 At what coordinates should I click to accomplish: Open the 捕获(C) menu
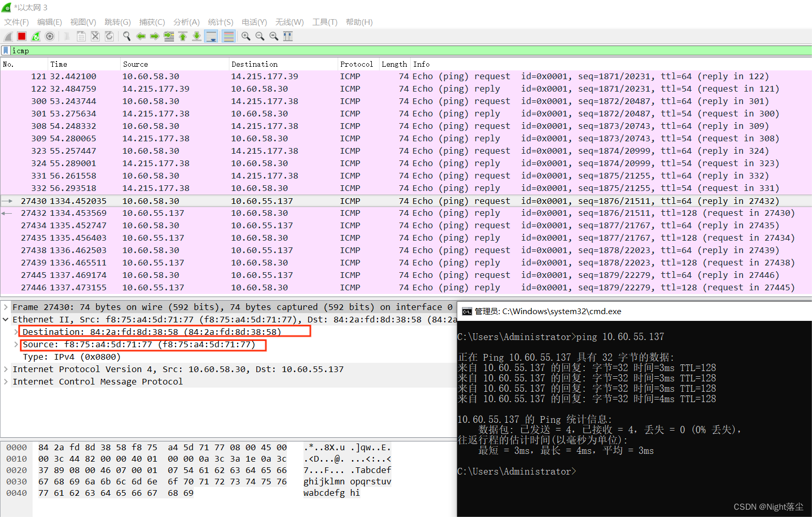click(x=152, y=22)
